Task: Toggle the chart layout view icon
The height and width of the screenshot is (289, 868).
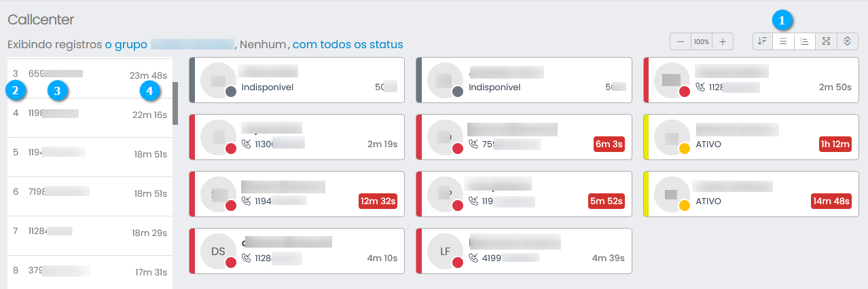Action: click(x=805, y=41)
